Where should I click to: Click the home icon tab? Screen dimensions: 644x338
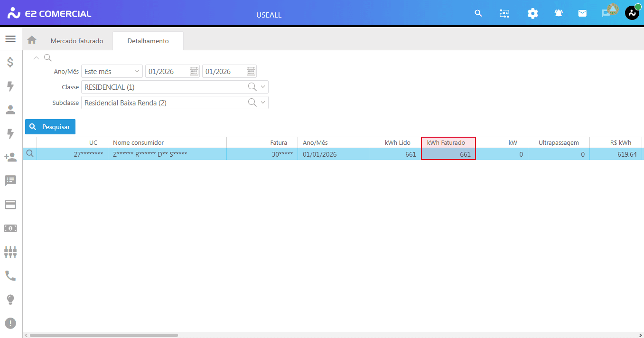point(32,40)
